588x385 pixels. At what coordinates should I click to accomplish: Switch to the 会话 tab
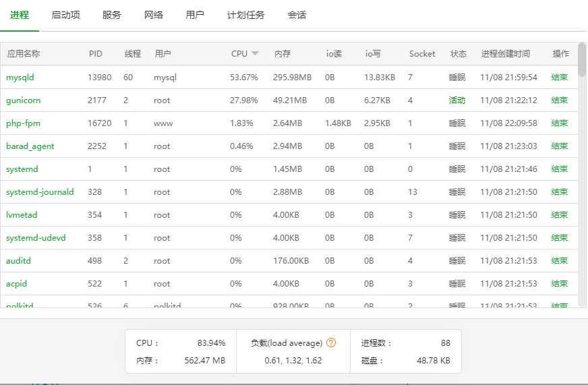click(x=297, y=15)
